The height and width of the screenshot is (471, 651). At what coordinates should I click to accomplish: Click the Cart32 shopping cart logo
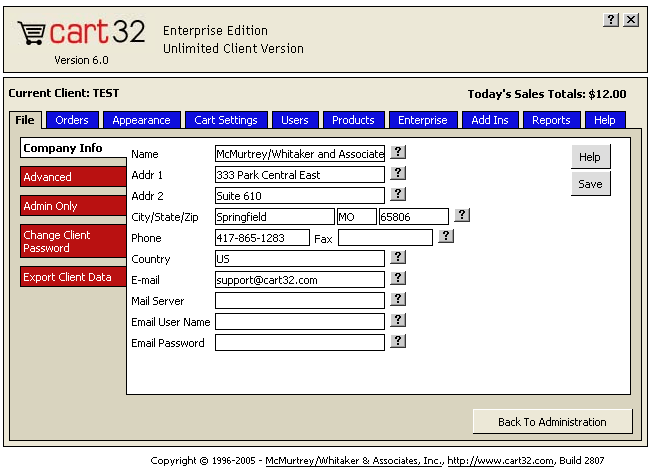(81, 32)
